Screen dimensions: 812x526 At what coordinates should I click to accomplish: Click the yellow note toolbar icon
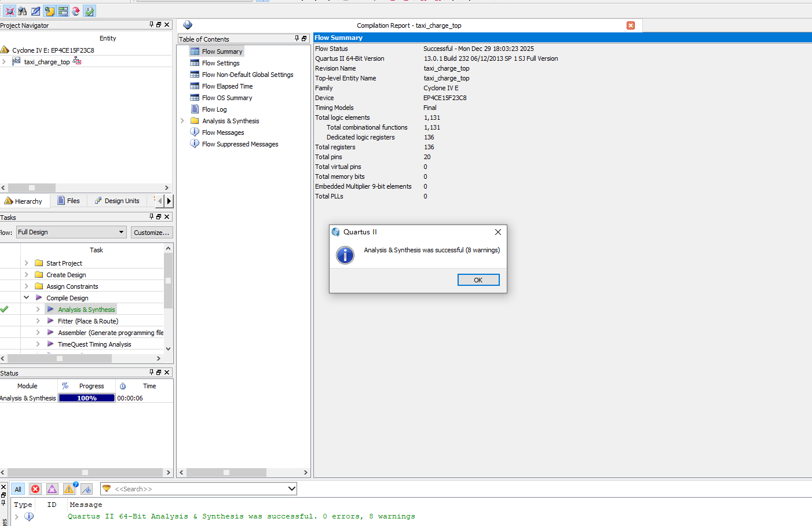tap(49, 11)
